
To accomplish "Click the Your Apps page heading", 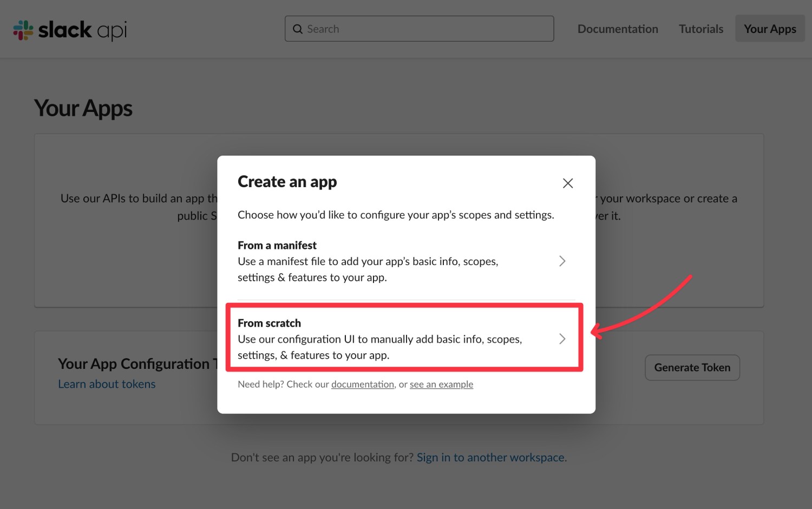I will pos(83,109).
